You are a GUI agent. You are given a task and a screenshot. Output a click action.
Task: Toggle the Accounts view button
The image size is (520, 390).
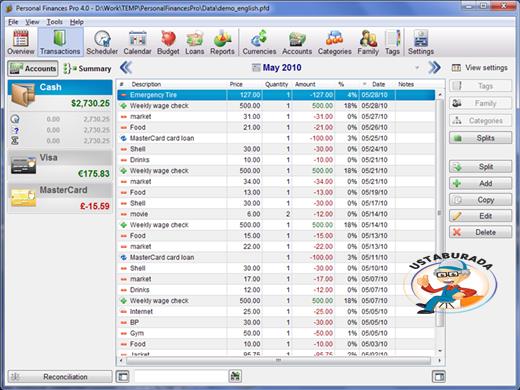(x=33, y=68)
